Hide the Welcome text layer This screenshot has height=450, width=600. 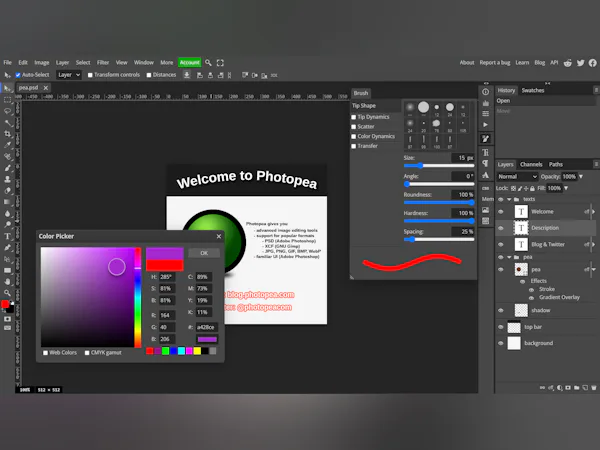pyautogui.click(x=501, y=212)
